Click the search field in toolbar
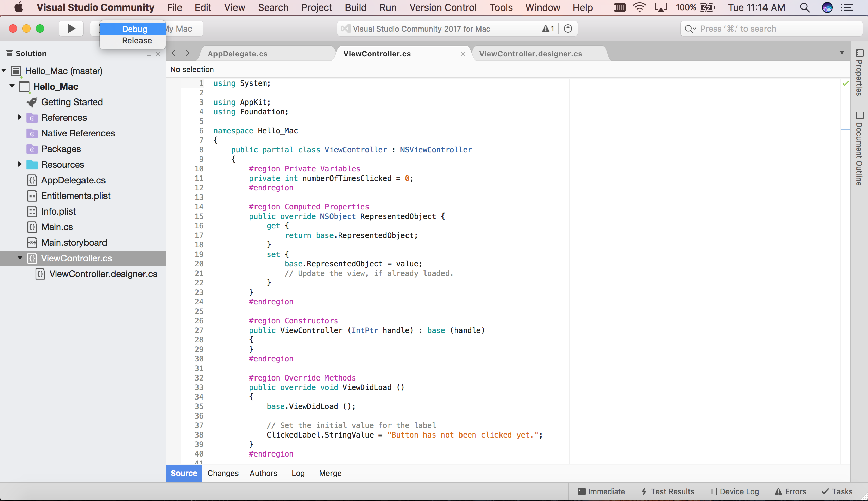Image resolution: width=868 pixels, height=501 pixels. 770,29
